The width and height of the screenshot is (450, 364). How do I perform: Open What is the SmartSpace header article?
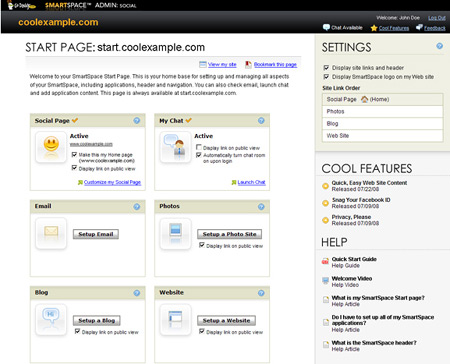(374, 343)
